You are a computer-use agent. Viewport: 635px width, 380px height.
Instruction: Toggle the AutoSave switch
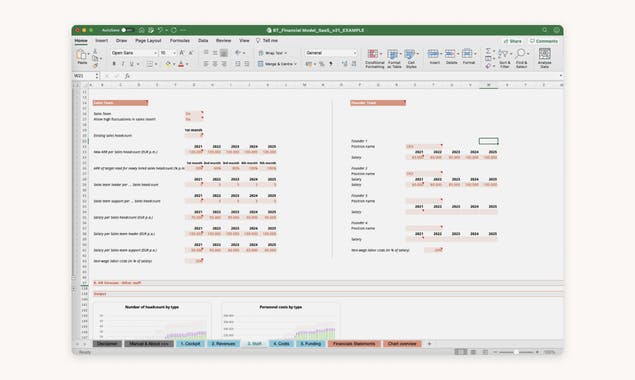point(127,30)
